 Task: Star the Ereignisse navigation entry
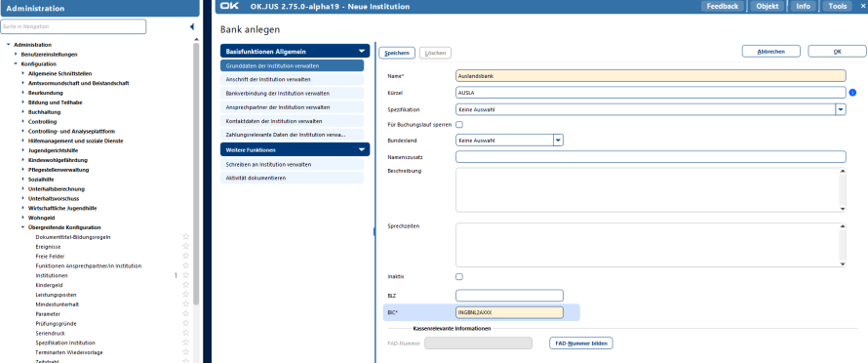point(186,247)
